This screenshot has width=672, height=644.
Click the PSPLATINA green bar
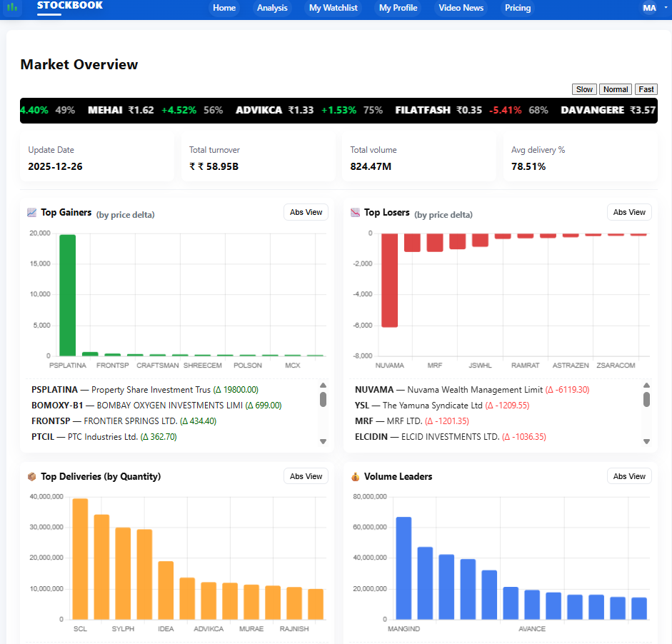click(68, 295)
